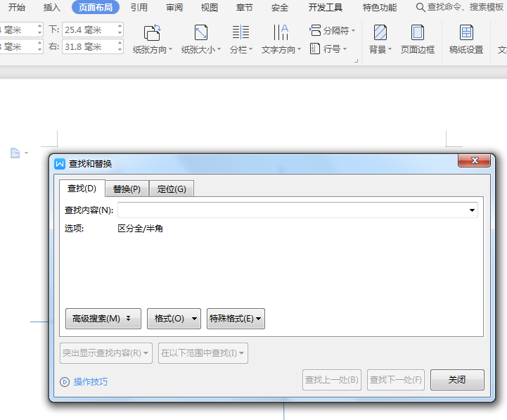The height and width of the screenshot is (420, 507).
Task: Close the 查找和替换 dialog with X
Action: tap(475, 160)
